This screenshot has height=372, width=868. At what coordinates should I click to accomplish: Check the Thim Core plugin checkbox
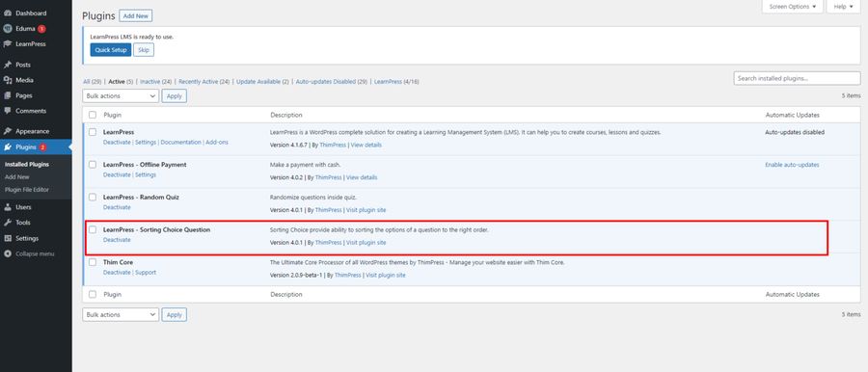(x=93, y=262)
